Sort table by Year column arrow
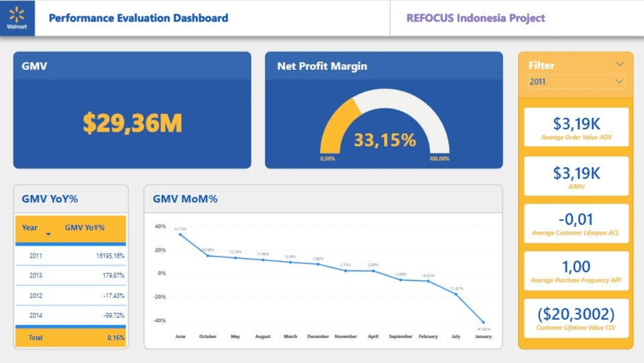 tap(48, 234)
